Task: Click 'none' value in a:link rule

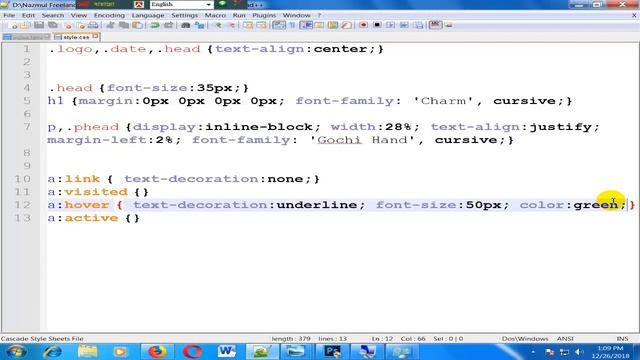Action: (285, 179)
